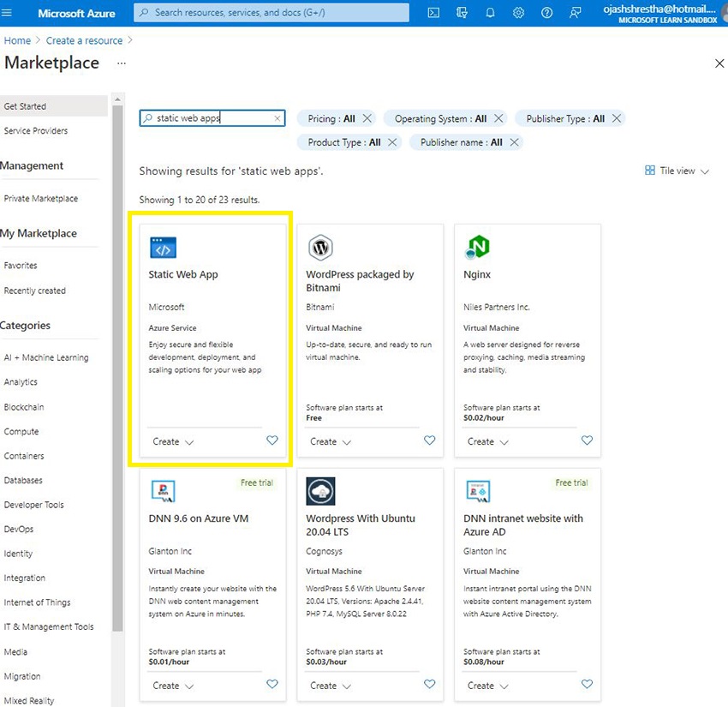
Task: Open the Nginx offer title
Action: click(477, 274)
